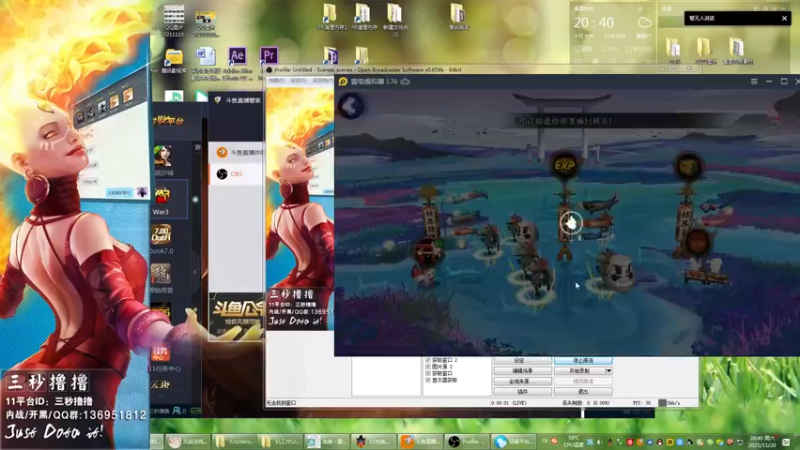
Task: Click the 20:40 clock desktop widget
Action: [x=594, y=23]
